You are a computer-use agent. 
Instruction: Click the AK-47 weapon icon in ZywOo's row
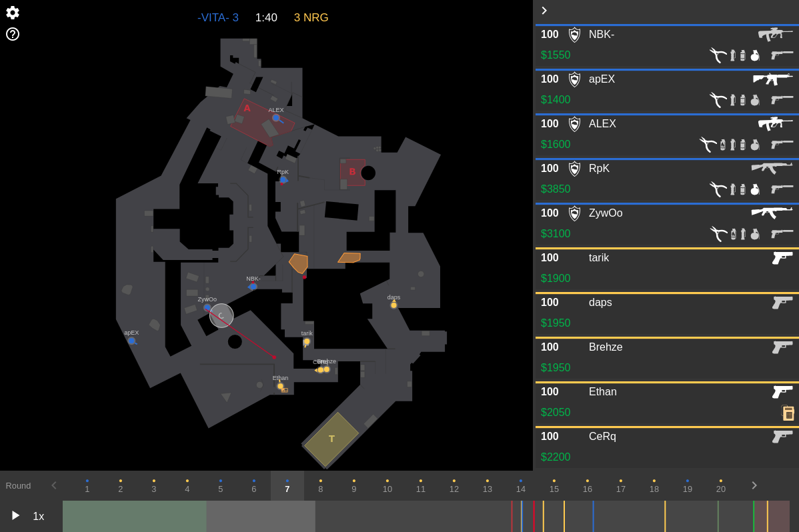pos(772,213)
